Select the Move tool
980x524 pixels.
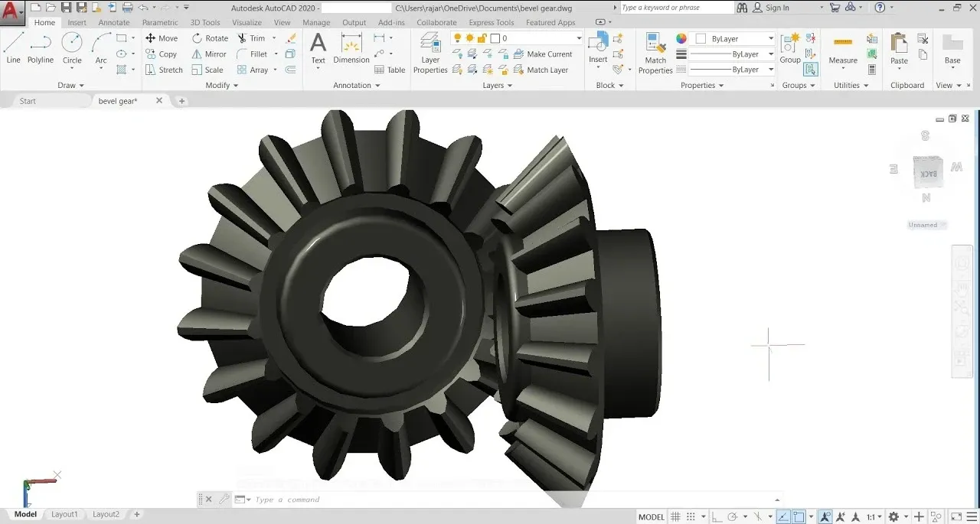coord(162,37)
